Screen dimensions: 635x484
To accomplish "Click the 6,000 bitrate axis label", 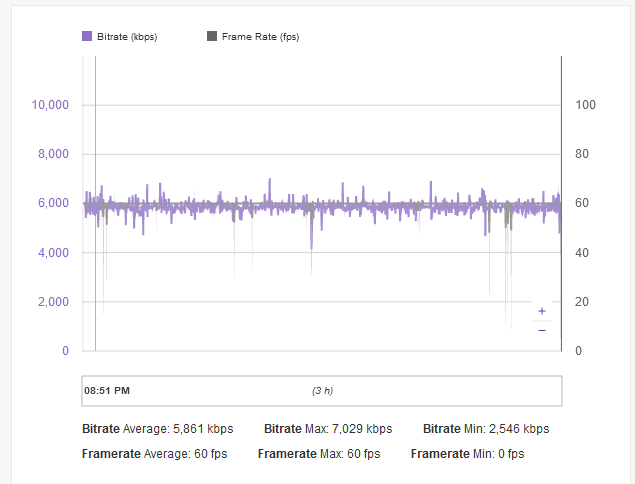I will click(x=53, y=203).
